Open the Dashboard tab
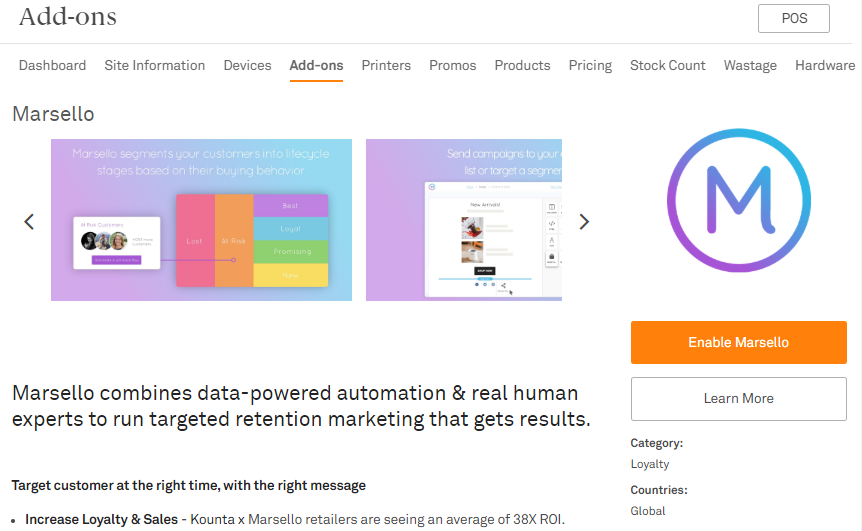 [x=52, y=65]
